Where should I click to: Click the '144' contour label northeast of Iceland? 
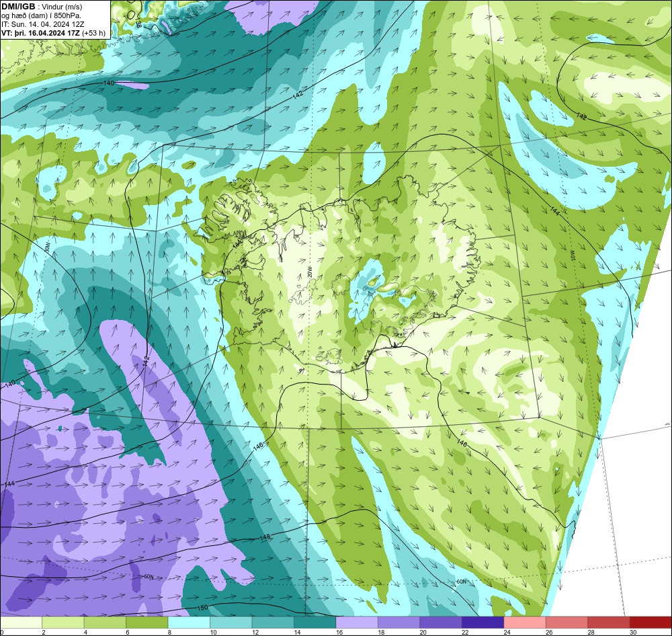click(x=554, y=210)
